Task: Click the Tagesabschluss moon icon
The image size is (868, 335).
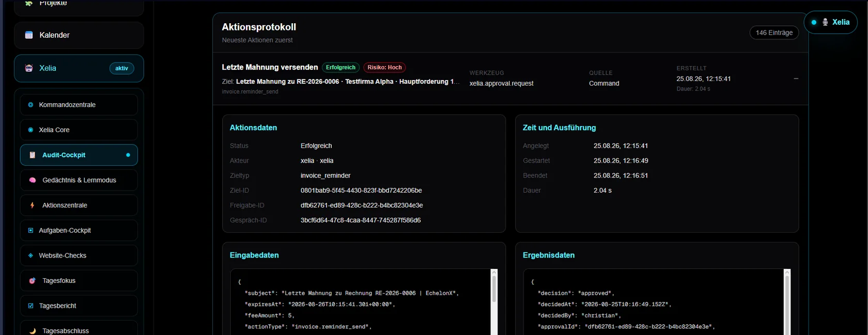Action: coord(33,331)
